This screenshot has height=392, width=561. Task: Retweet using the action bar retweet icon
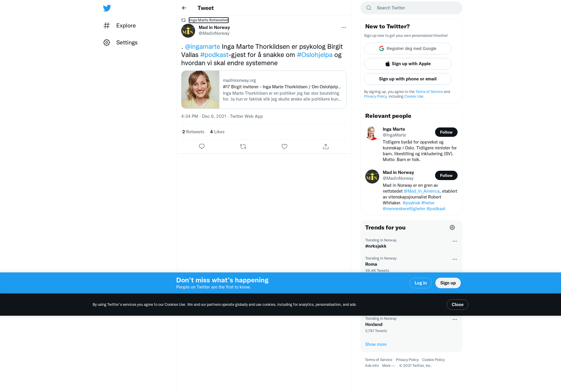(x=243, y=146)
